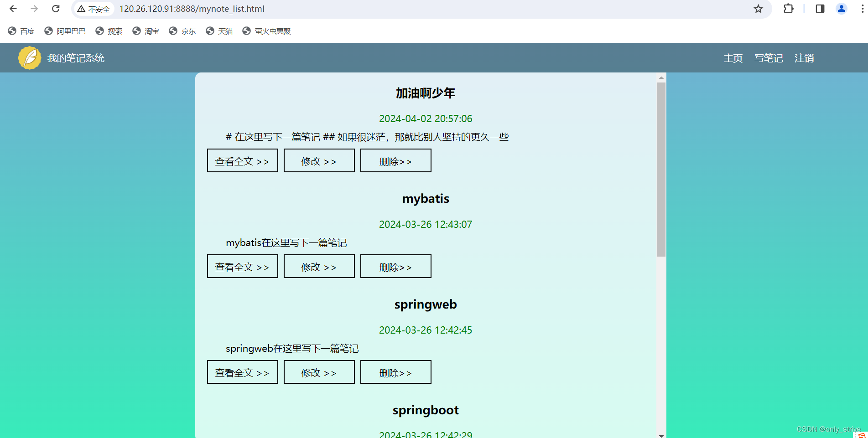This screenshot has width=868, height=438.
Task: Delete the springweb note
Action: coord(396,372)
